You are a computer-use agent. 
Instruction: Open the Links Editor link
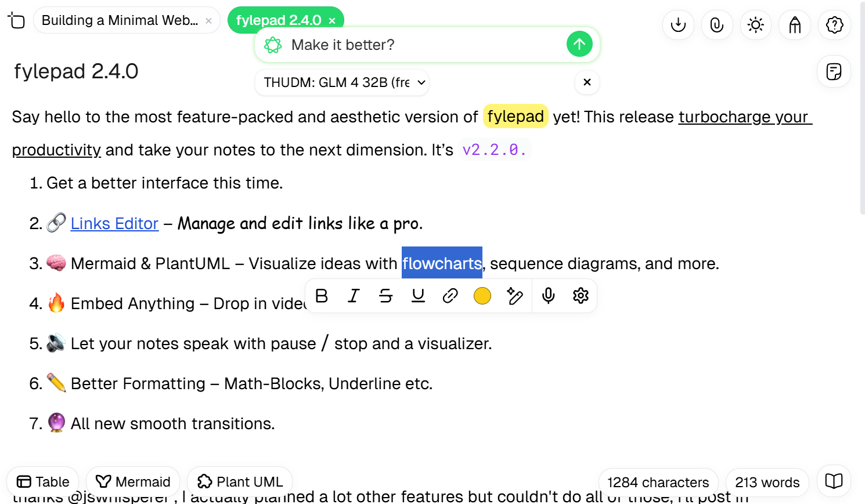click(x=114, y=223)
